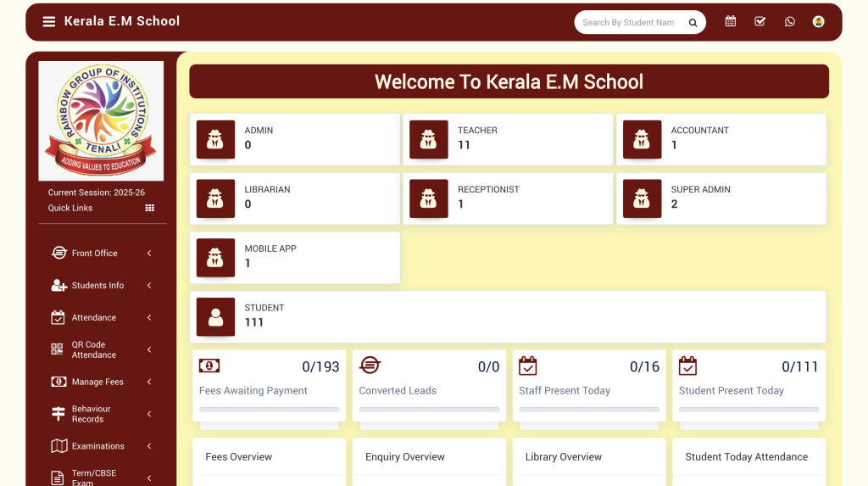Click the Student Present Today progress bar
Viewport: 868px width, 486px height.
(x=749, y=410)
